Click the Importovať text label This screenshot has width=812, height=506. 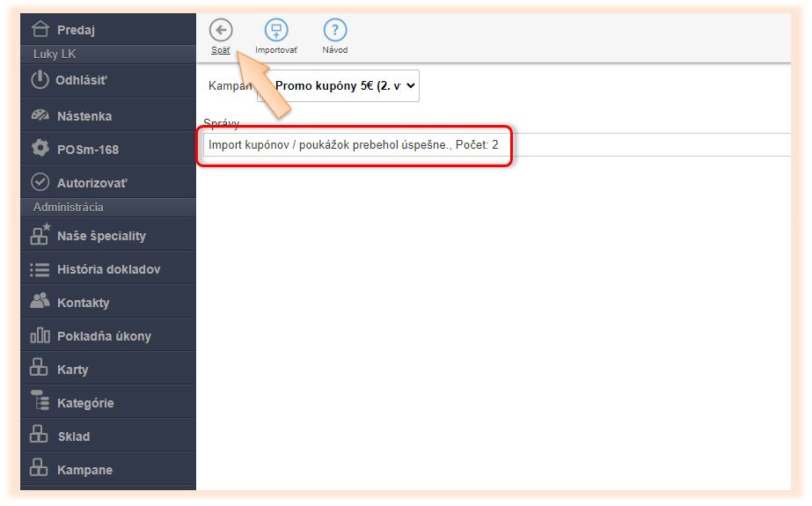tap(276, 50)
